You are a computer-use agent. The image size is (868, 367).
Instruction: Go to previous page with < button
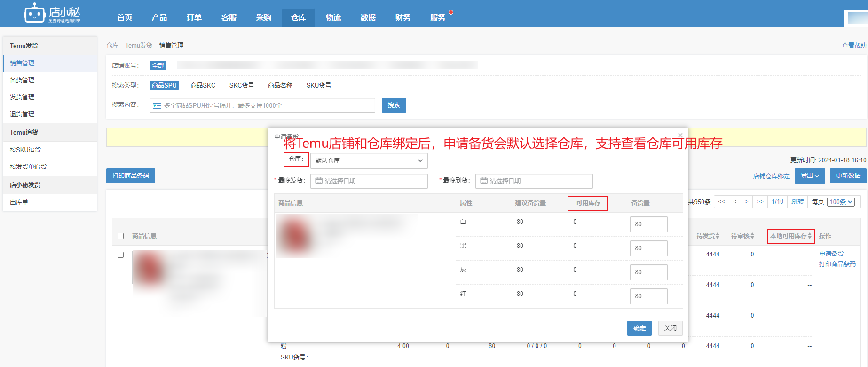click(x=735, y=202)
